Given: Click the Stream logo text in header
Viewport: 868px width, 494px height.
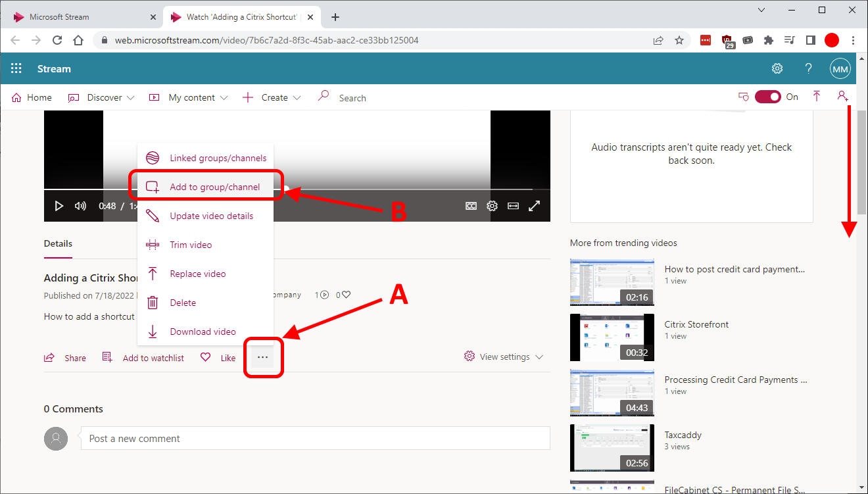Looking at the screenshot, I should coord(54,68).
